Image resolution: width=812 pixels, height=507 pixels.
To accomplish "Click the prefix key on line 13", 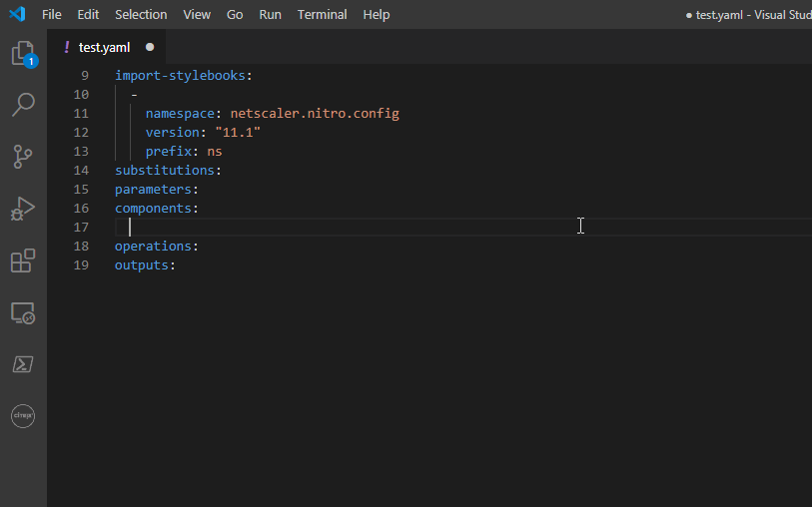I will point(169,152).
